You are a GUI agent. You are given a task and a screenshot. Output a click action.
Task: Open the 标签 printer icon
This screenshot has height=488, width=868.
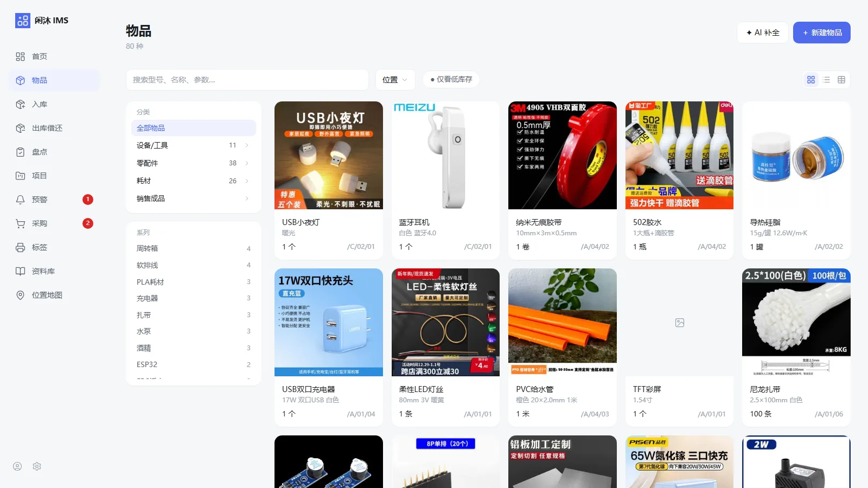pyautogui.click(x=20, y=247)
